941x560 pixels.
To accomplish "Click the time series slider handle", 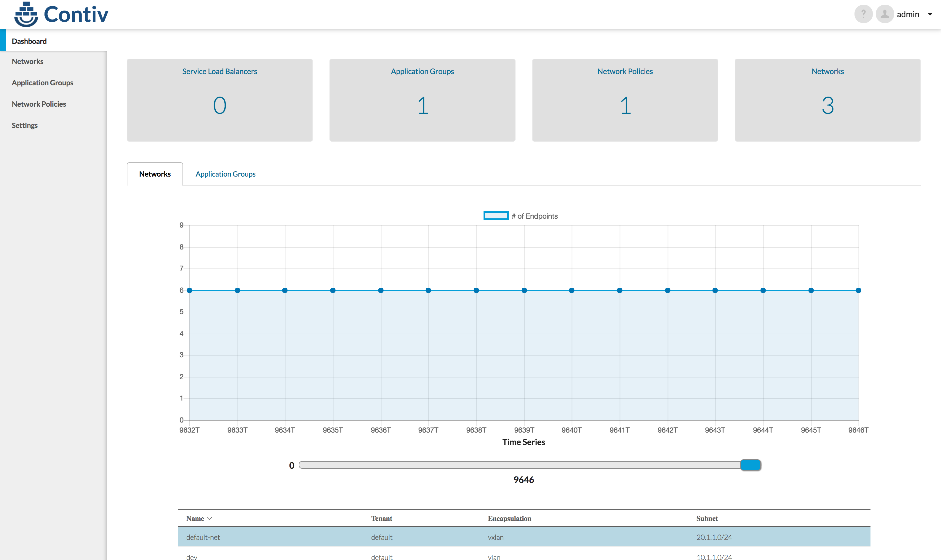I will [750, 465].
